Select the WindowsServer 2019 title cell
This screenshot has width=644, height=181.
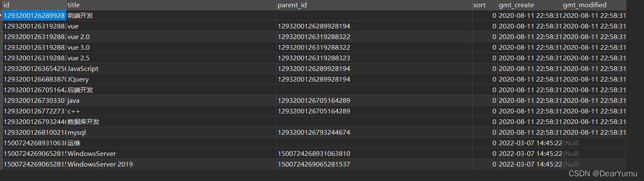pos(172,164)
